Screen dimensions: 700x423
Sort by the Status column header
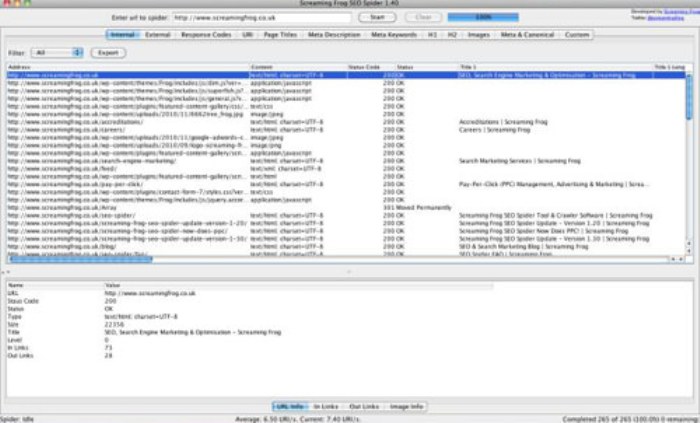point(427,67)
